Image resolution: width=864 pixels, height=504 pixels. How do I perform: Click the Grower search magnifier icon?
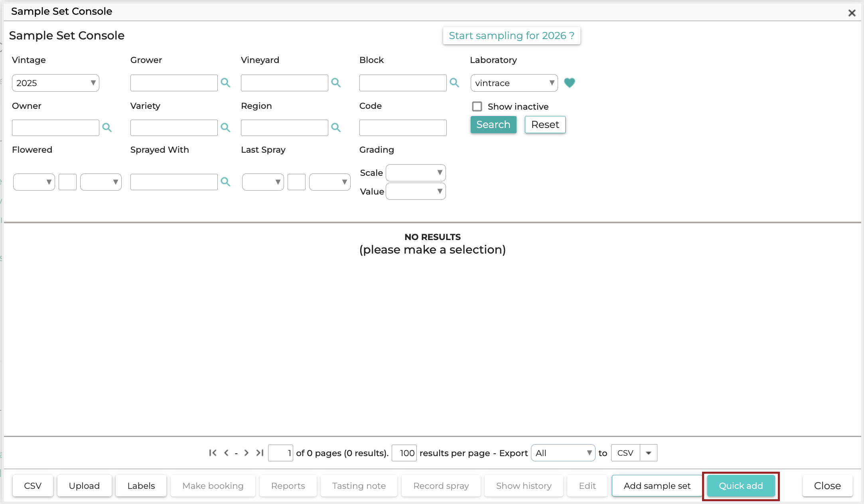pyautogui.click(x=225, y=83)
